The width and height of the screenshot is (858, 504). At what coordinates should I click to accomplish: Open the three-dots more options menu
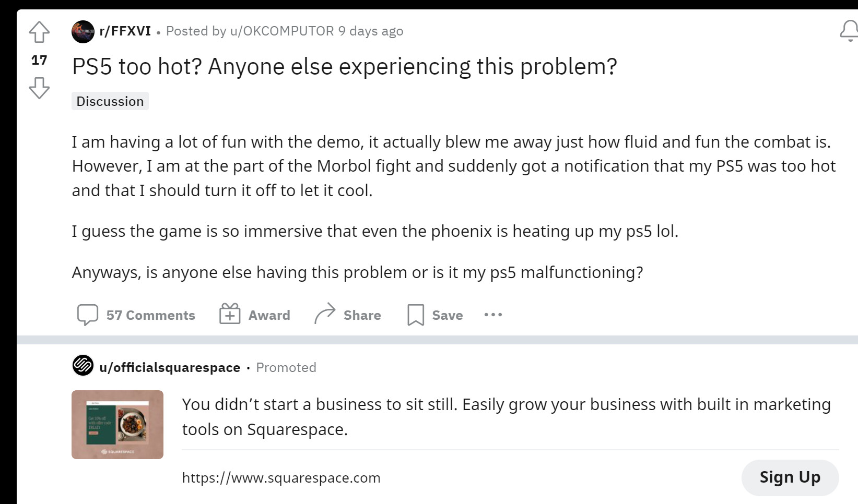tap(493, 315)
